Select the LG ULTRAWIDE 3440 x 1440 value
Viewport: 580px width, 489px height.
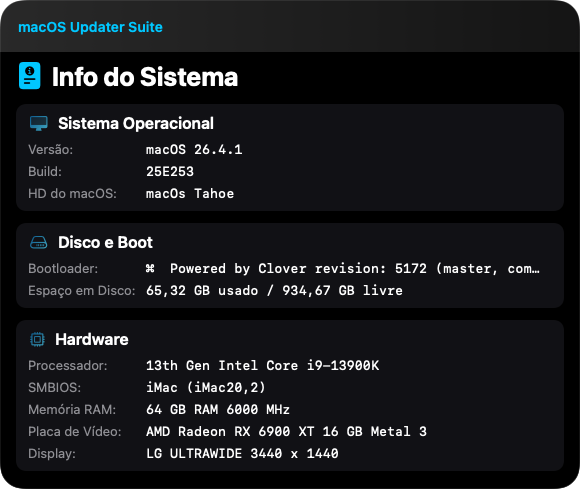tap(242, 453)
